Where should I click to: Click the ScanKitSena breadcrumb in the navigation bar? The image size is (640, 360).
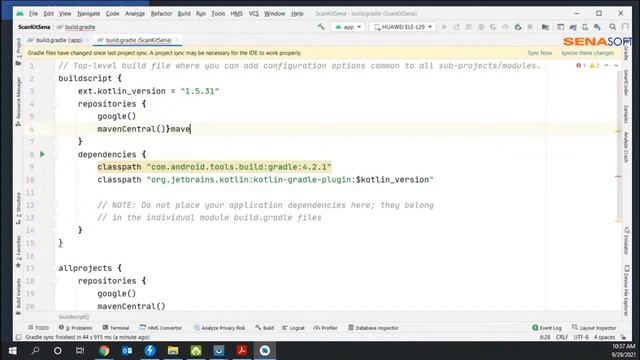(34, 27)
